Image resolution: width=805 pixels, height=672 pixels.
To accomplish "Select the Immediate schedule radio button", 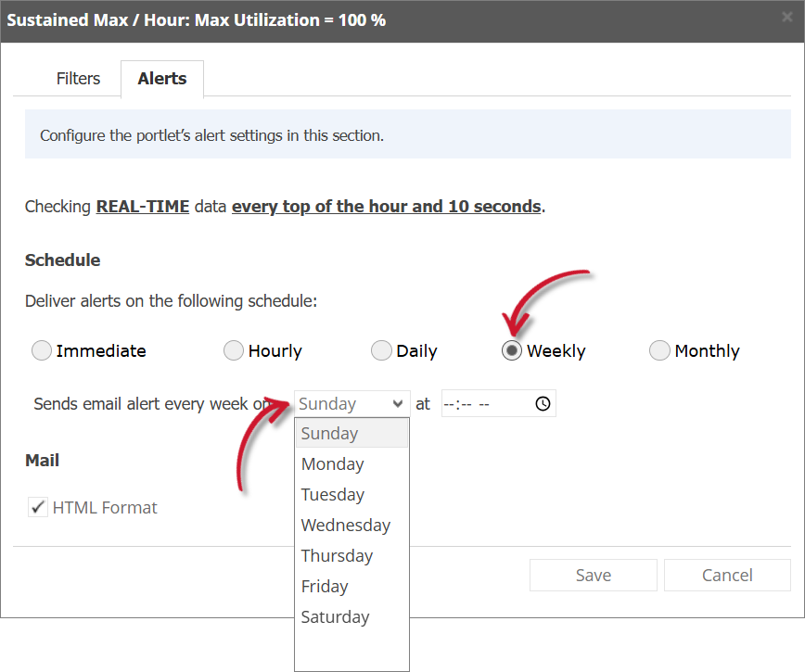I will [41, 350].
